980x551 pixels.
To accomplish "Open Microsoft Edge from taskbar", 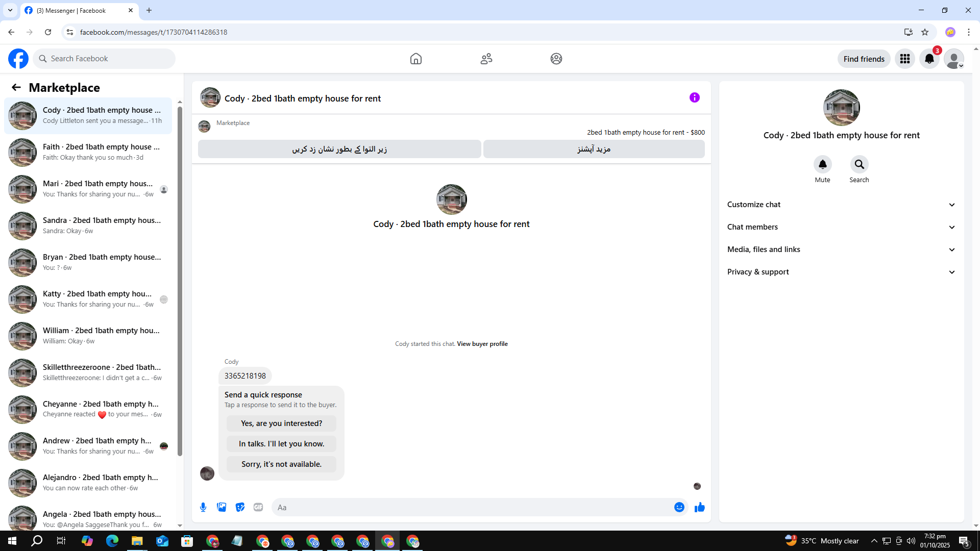I will coord(112,541).
